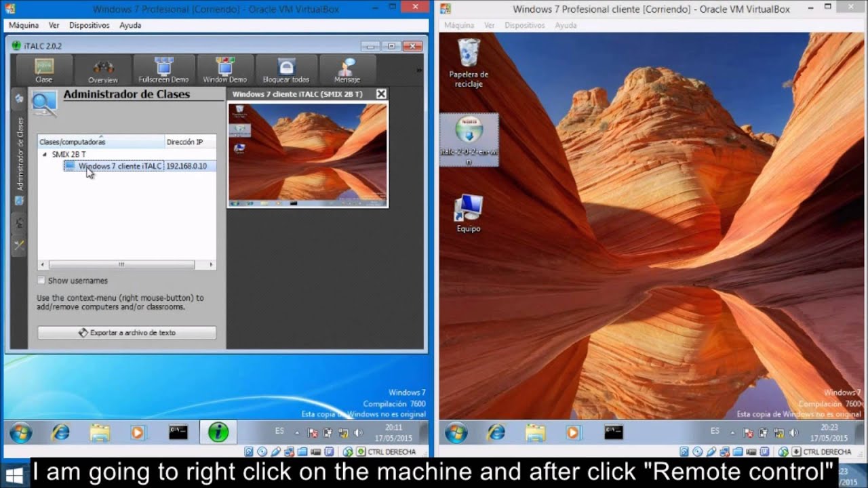
Task: Launch Internet Explorer in left VM taskbar
Action: pos(60,432)
